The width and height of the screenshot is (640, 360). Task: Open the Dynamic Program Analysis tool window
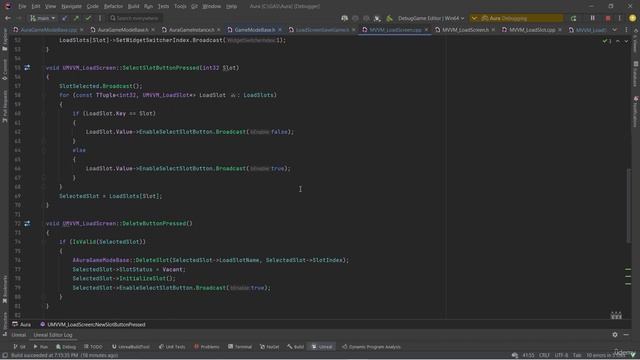[x=371, y=347]
